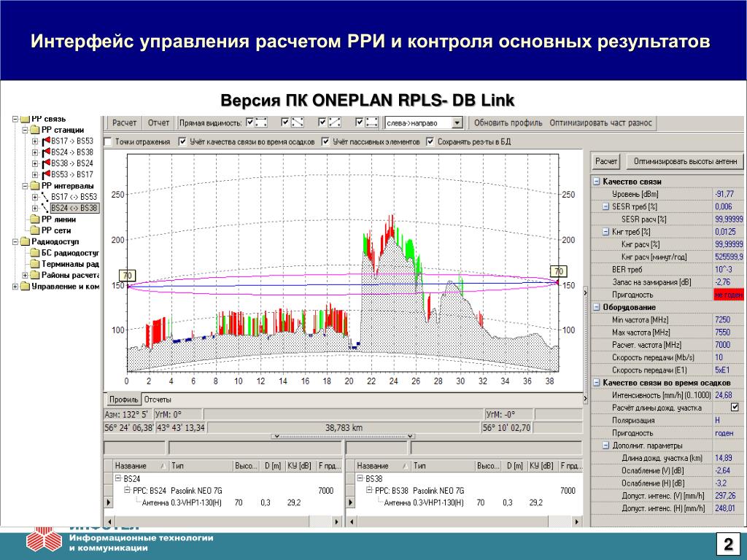
Task: Click the БС радиодоступ folder icon
Action: [x=35, y=253]
